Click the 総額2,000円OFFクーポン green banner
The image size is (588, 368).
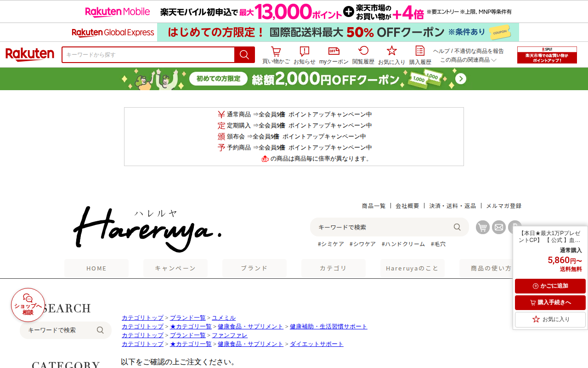point(294,79)
